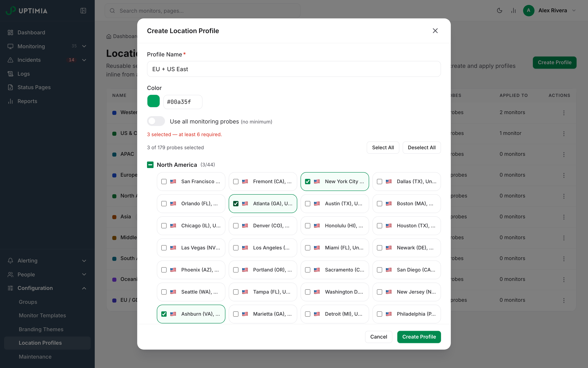Check the San Francisco probe
588x368 pixels.
(164, 182)
